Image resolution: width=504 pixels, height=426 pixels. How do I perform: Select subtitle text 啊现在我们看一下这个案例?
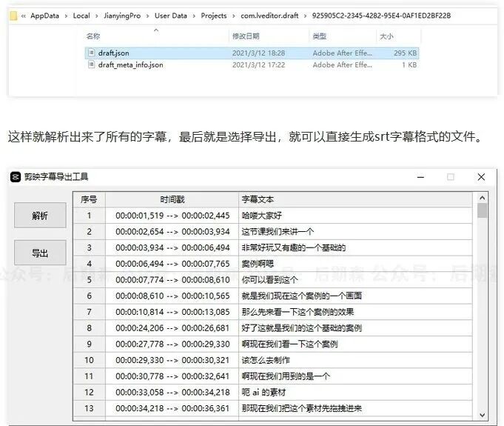point(289,345)
